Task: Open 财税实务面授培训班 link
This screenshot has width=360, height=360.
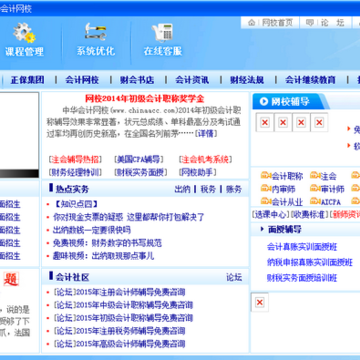Action: click(x=302, y=278)
